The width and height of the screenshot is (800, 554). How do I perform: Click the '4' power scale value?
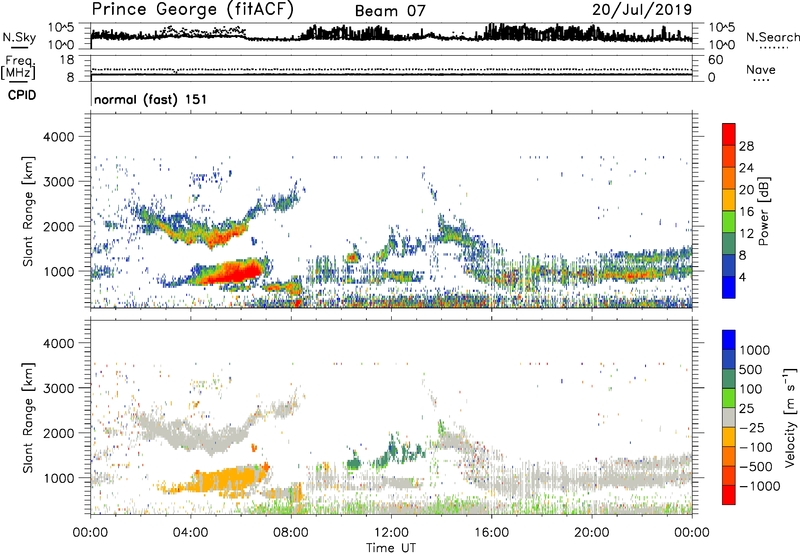click(x=742, y=277)
